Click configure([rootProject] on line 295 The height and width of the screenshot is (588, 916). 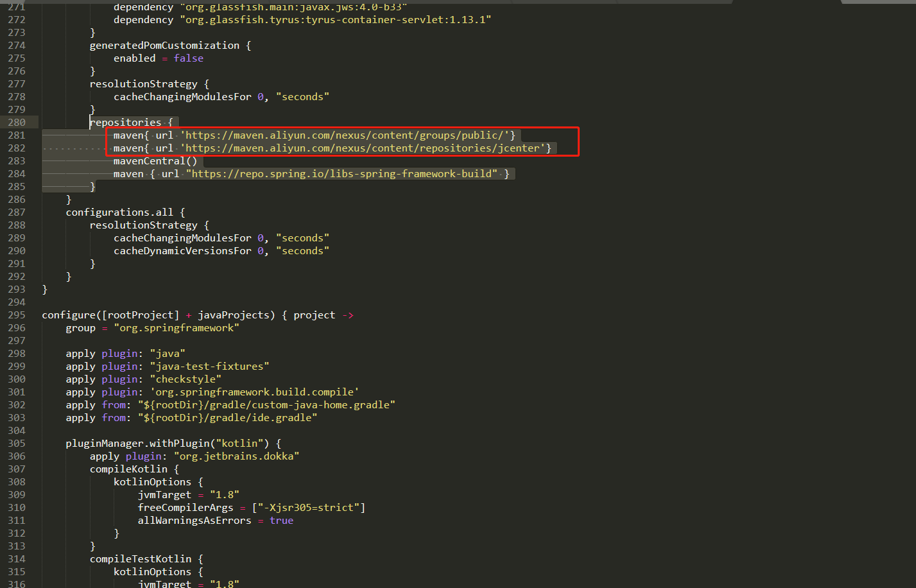[x=110, y=315]
